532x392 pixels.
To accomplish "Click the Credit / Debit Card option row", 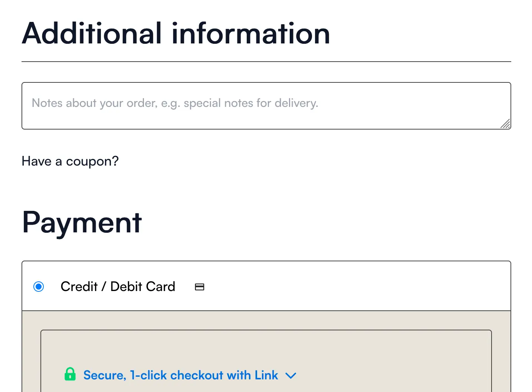I will pyautogui.click(x=334, y=286).
